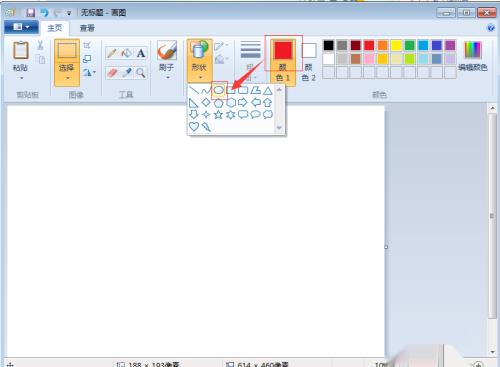Switch to the View tab
The height and width of the screenshot is (367, 500).
87,28
